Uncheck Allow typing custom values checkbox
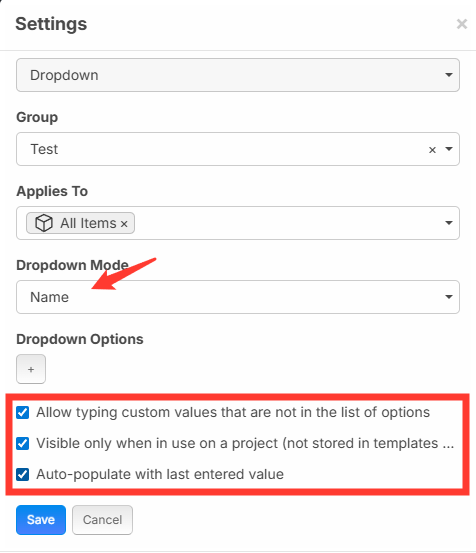 [x=23, y=412]
